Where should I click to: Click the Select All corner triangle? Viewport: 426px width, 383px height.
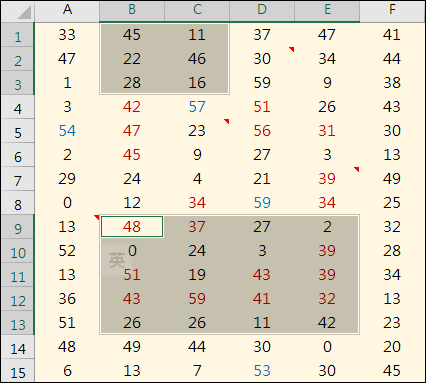[x=24, y=12]
